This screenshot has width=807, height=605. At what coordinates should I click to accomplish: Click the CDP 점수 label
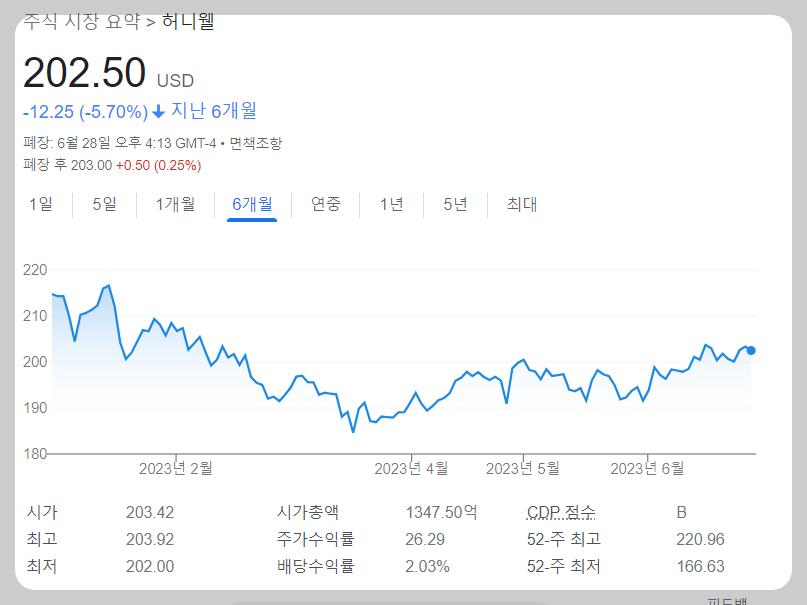pyautogui.click(x=561, y=512)
